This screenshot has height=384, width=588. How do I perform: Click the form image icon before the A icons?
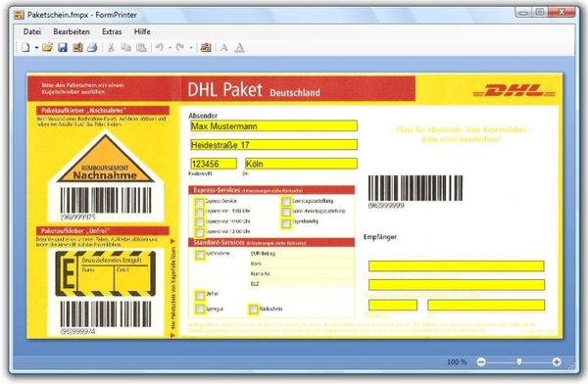tap(206, 48)
